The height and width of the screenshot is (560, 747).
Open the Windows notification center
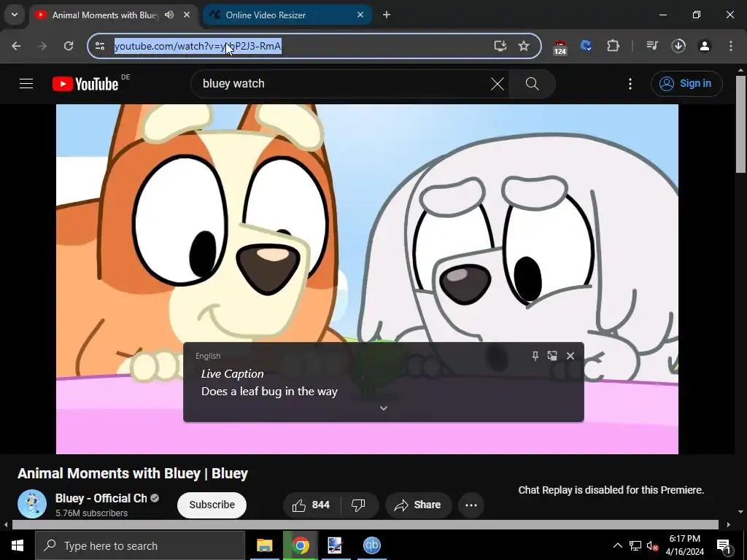coord(724,546)
